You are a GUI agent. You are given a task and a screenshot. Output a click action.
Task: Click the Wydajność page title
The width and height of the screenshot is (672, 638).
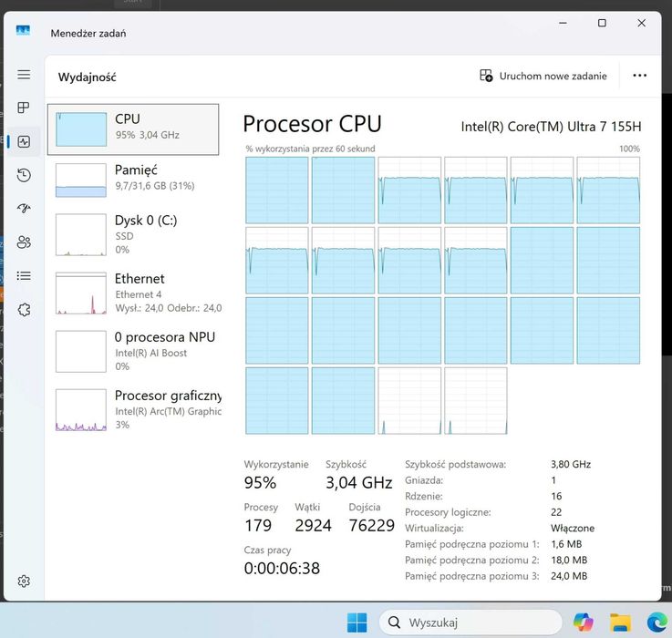87,77
